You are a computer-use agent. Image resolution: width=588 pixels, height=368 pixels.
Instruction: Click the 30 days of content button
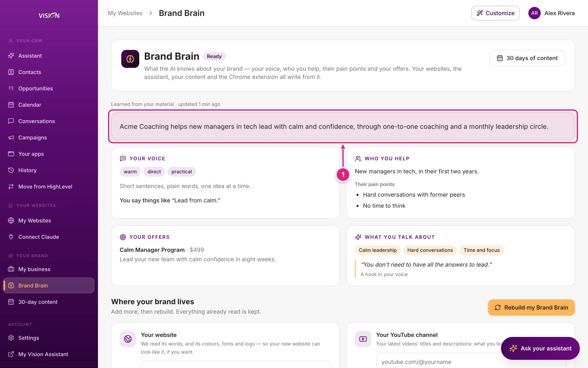coord(527,58)
